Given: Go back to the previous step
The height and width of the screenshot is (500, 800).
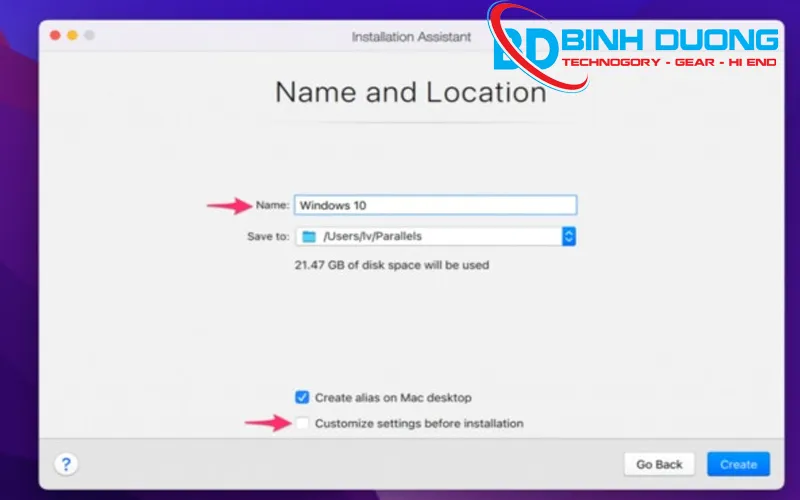Looking at the screenshot, I should (659, 464).
